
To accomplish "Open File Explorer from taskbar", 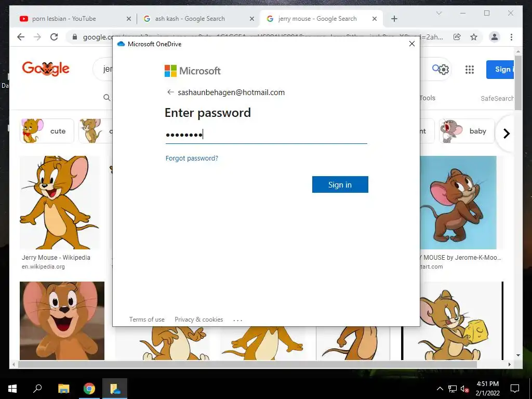I will click(x=63, y=389).
